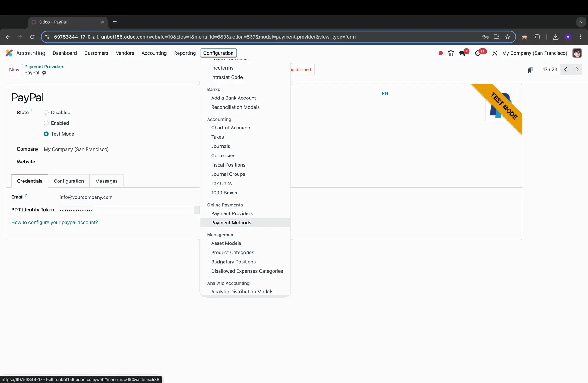Go to the Dashboard menu item
Viewport: 588px width, 383px height.
coord(65,53)
